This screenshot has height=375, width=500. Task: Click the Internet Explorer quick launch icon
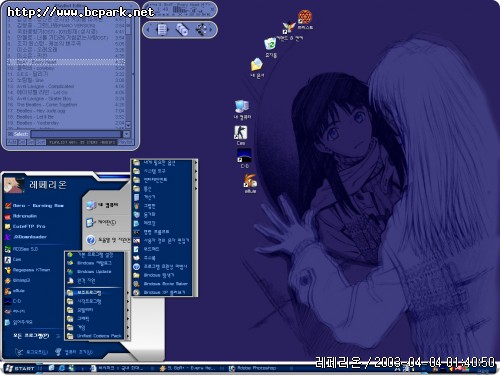(62, 368)
